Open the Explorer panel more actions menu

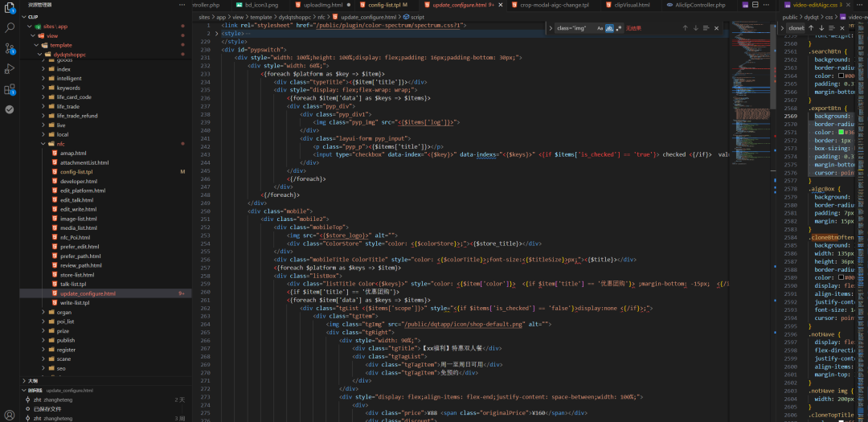click(x=182, y=5)
